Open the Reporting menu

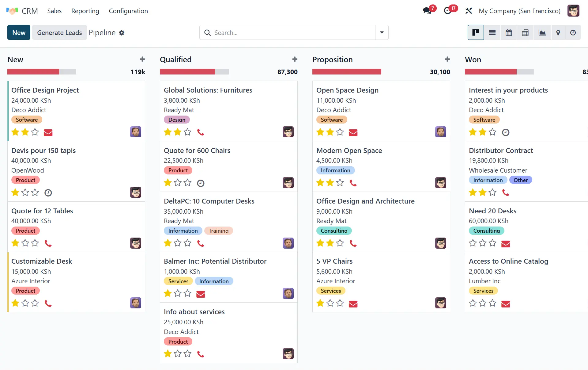coord(85,11)
